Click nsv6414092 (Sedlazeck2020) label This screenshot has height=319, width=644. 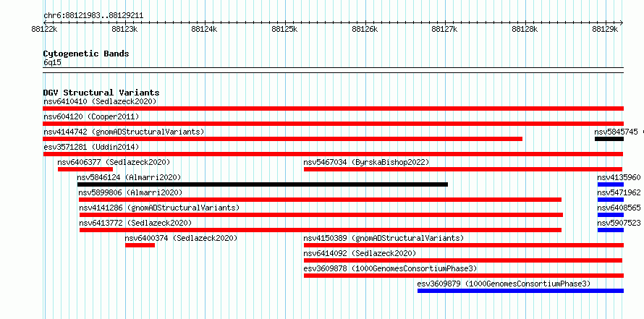[x=360, y=253]
